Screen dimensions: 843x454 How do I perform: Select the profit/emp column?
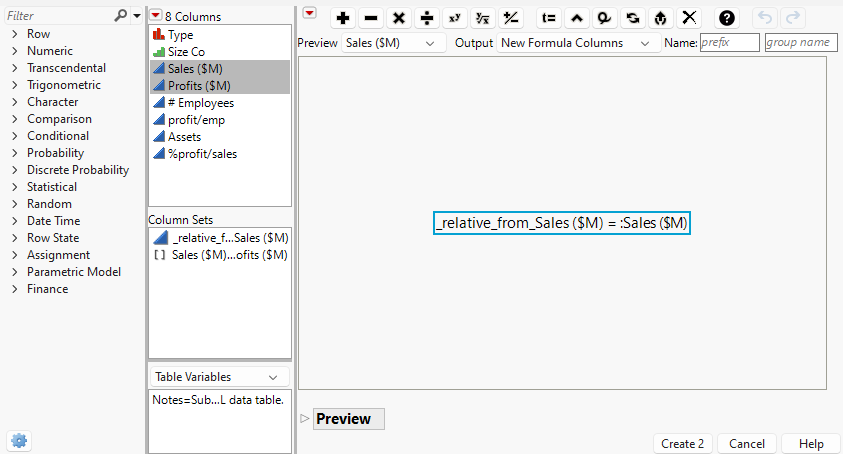(x=220, y=120)
